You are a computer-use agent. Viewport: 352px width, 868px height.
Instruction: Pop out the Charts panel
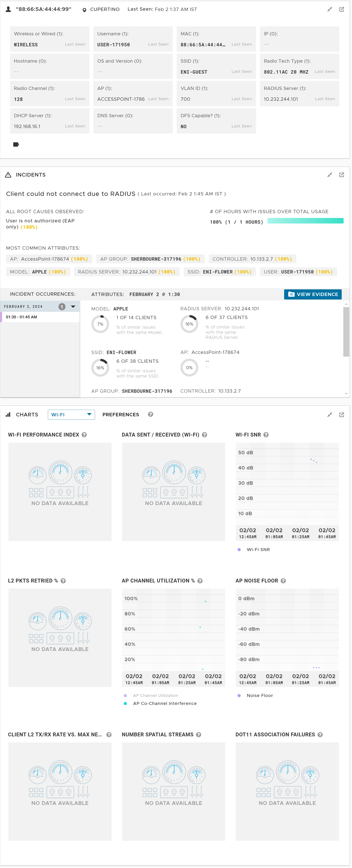pyautogui.click(x=342, y=415)
